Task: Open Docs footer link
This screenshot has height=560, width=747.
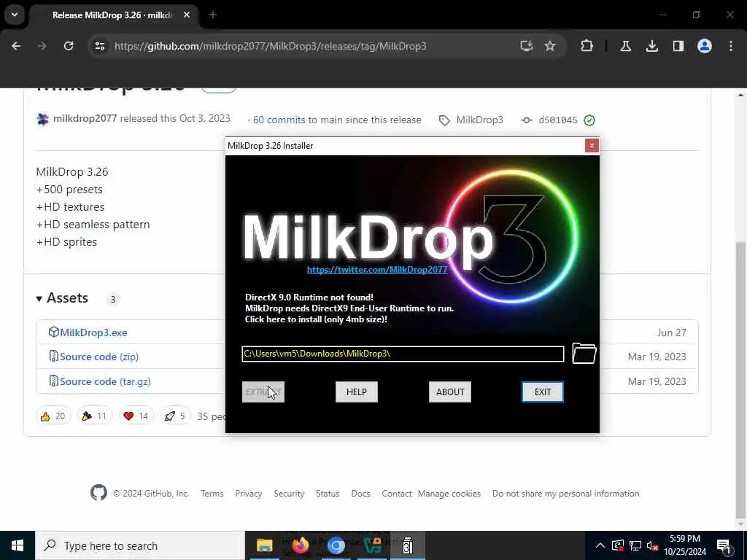Action: click(x=360, y=494)
